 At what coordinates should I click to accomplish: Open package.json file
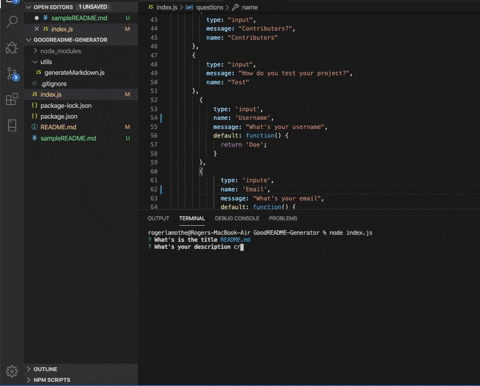click(x=59, y=116)
